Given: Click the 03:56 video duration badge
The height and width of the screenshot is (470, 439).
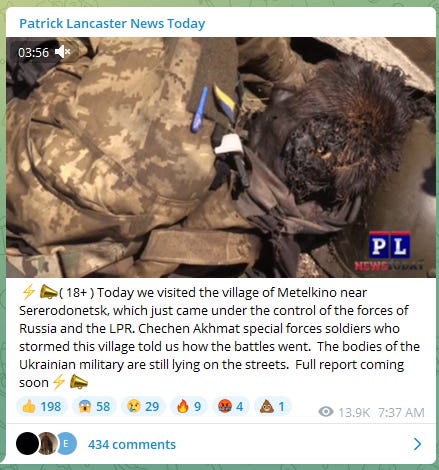Looking at the screenshot, I should click(33, 52).
